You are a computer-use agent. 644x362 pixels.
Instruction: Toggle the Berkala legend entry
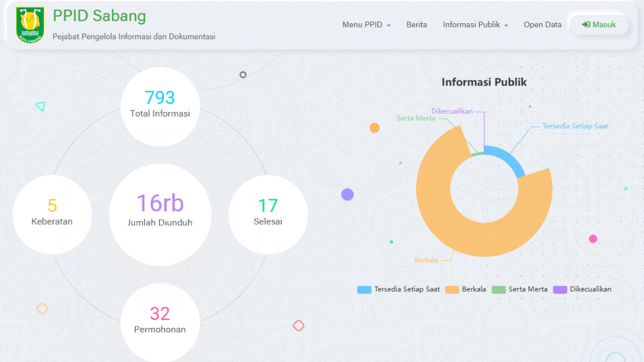[466, 289]
